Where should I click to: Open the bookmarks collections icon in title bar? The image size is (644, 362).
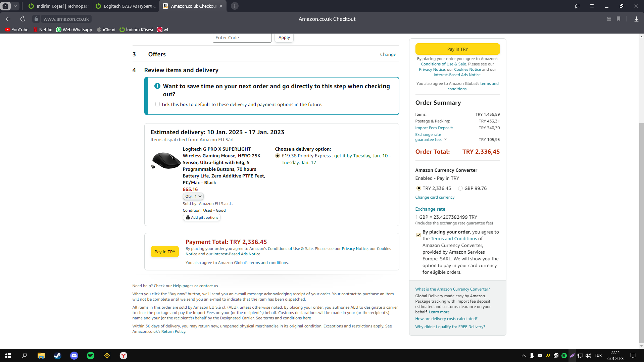tap(577, 6)
